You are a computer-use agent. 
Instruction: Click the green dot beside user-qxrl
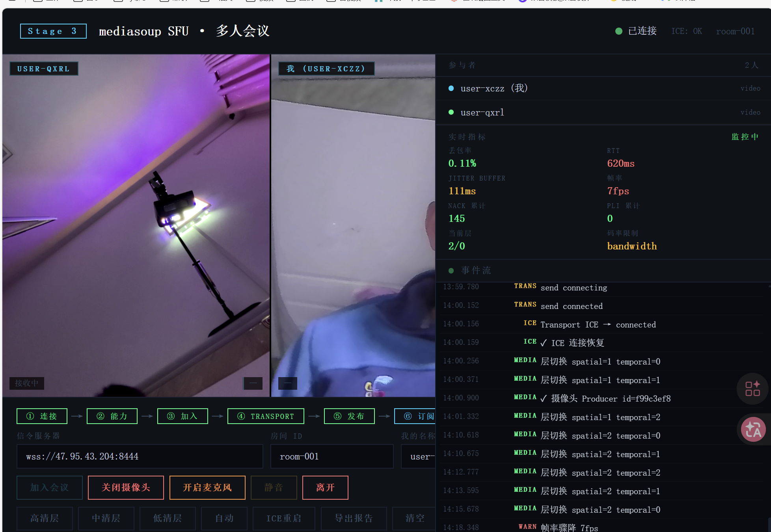click(451, 112)
